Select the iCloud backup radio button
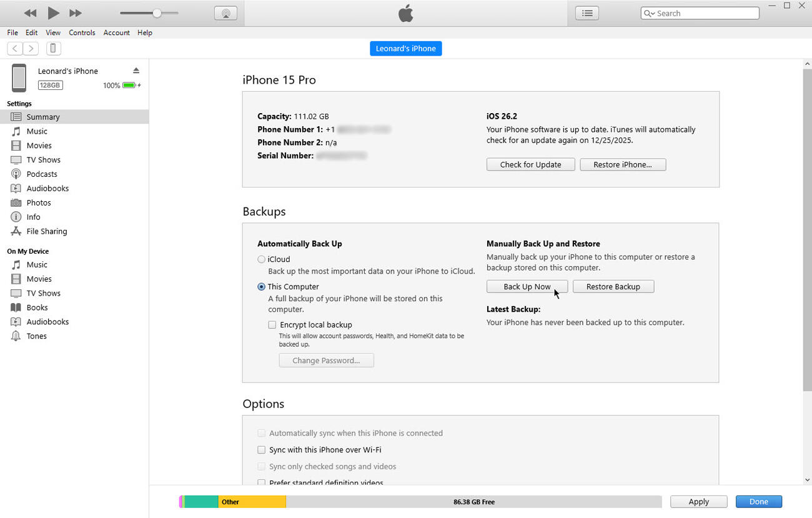 pyautogui.click(x=261, y=259)
